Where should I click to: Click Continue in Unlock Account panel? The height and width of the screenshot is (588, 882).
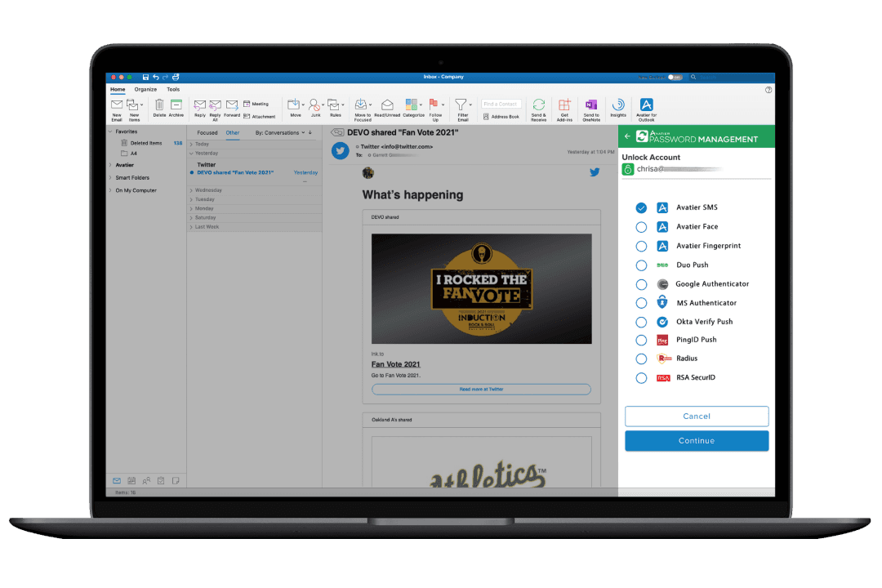coord(697,440)
